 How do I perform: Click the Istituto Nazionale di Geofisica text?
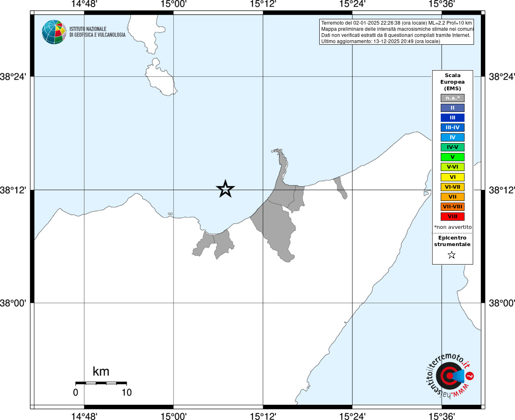pos(97,32)
